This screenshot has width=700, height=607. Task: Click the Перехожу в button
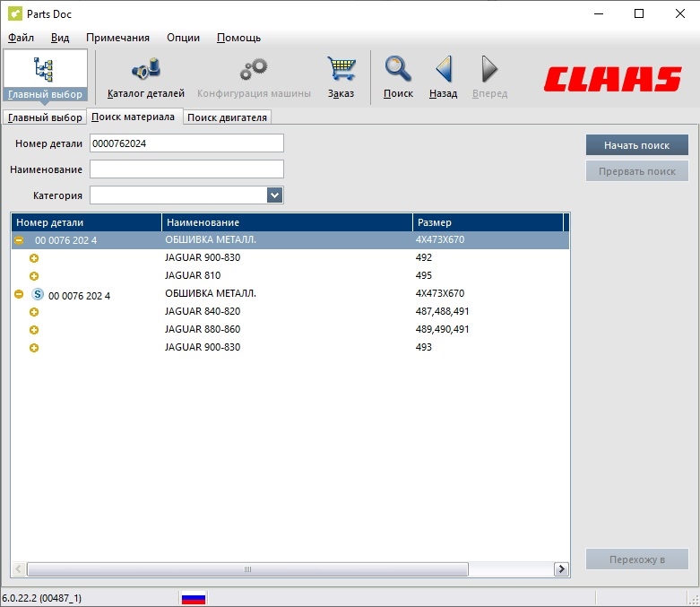(x=637, y=559)
